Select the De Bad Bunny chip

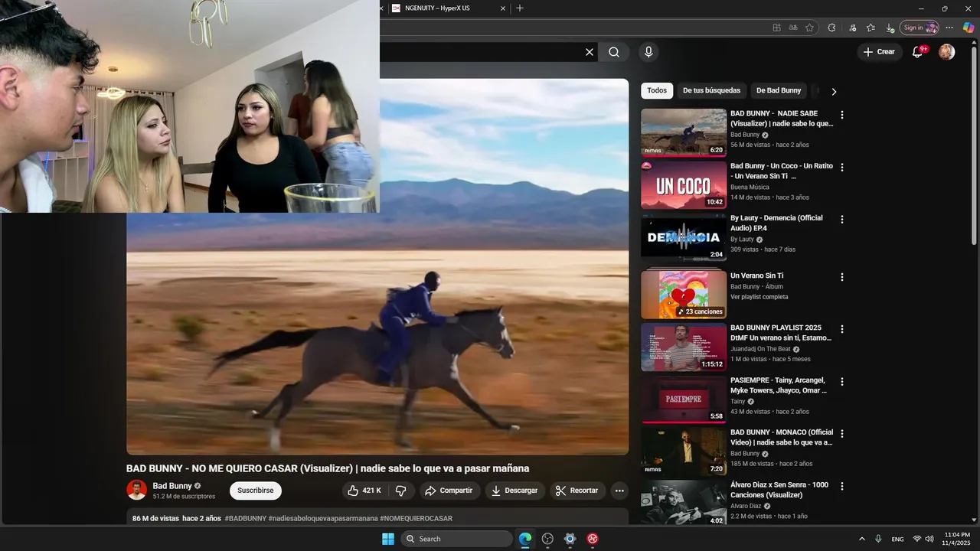[779, 90]
